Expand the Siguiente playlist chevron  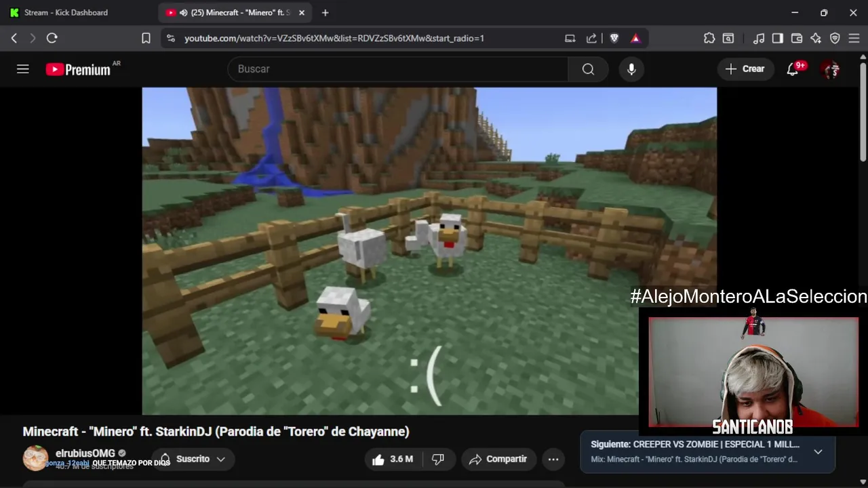click(818, 452)
